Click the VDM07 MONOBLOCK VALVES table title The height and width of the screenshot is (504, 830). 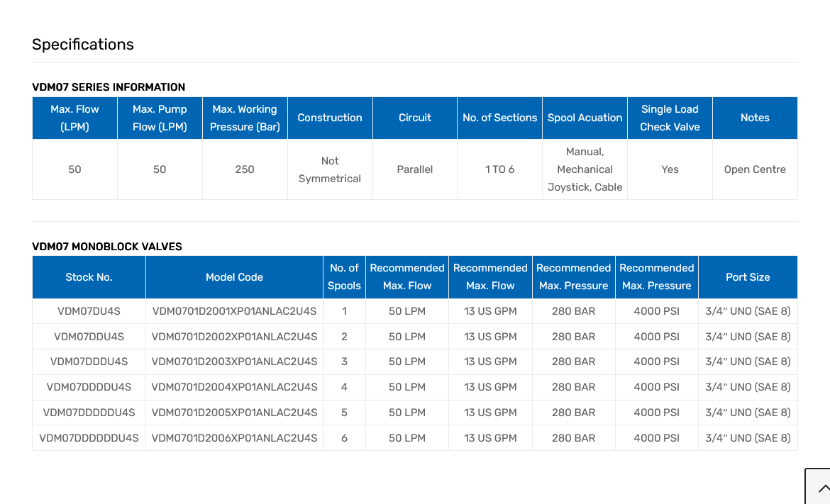pyautogui.click(x=107, y=247)
